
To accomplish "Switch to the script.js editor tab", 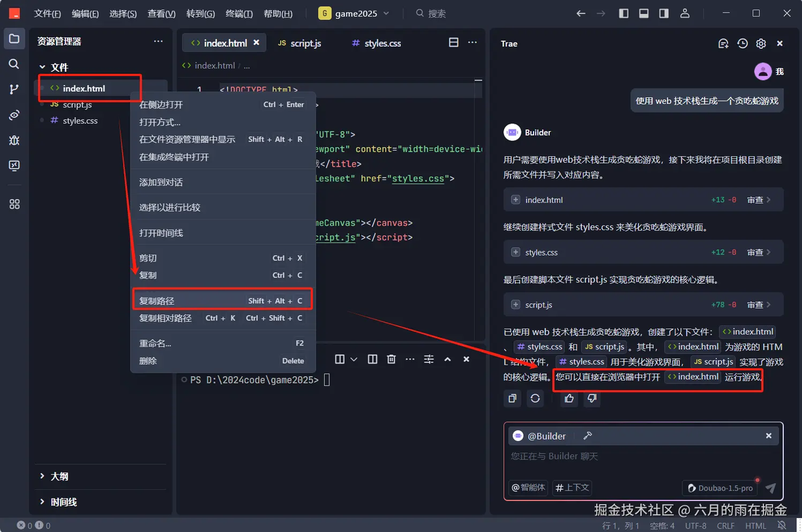I will 299,43.
